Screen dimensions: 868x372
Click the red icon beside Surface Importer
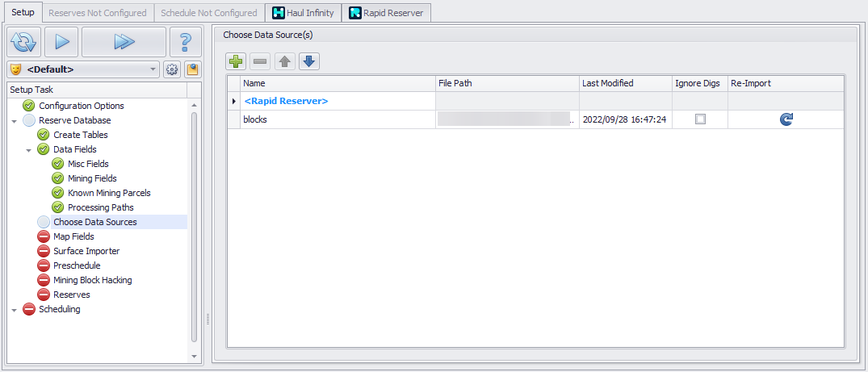tap(43, 251)
